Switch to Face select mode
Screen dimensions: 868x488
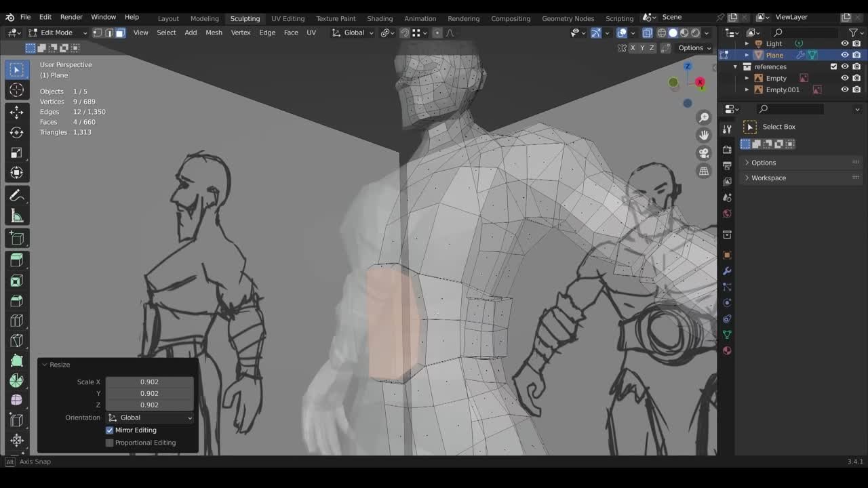coord(120,33)
